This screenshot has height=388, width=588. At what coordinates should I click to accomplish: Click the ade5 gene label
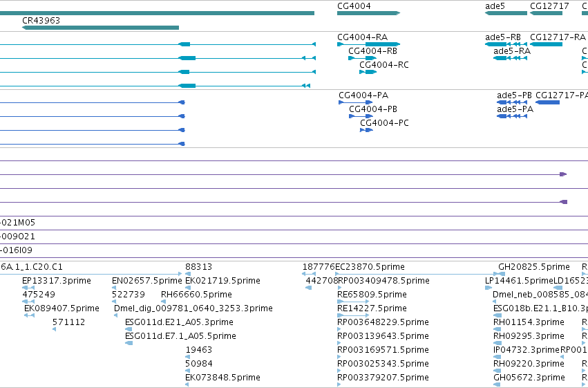(495, 6)
